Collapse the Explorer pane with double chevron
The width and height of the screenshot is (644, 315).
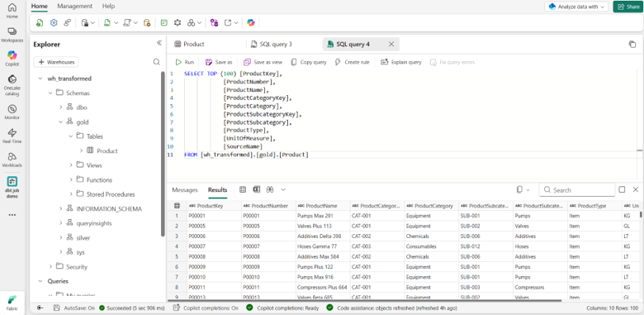(159, 43)
